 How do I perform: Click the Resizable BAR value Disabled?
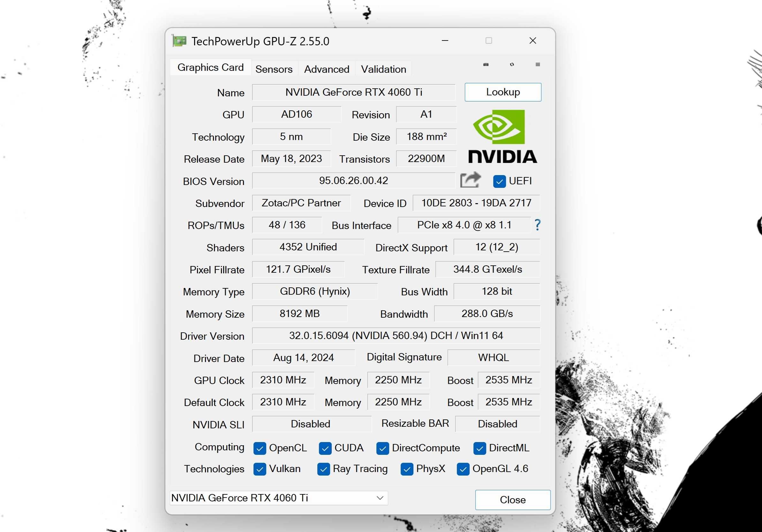pyautogui.click(x=497, y=424)
